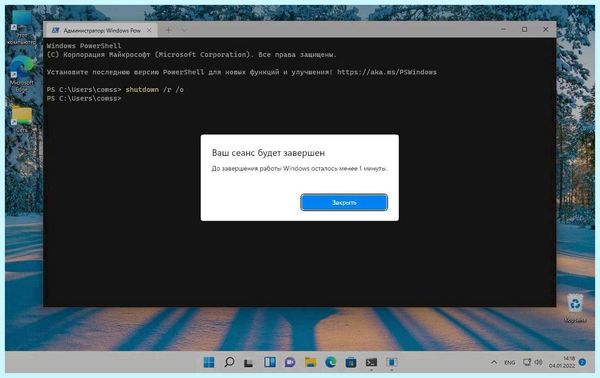600x378 pixels.
Task: Open File Explorer from the taskbar
Action: click(x=310, y=362)
